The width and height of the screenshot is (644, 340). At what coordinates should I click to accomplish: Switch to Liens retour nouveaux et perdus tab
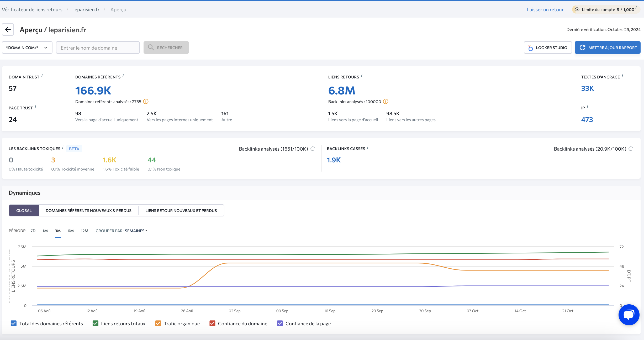tap(181, 210)
